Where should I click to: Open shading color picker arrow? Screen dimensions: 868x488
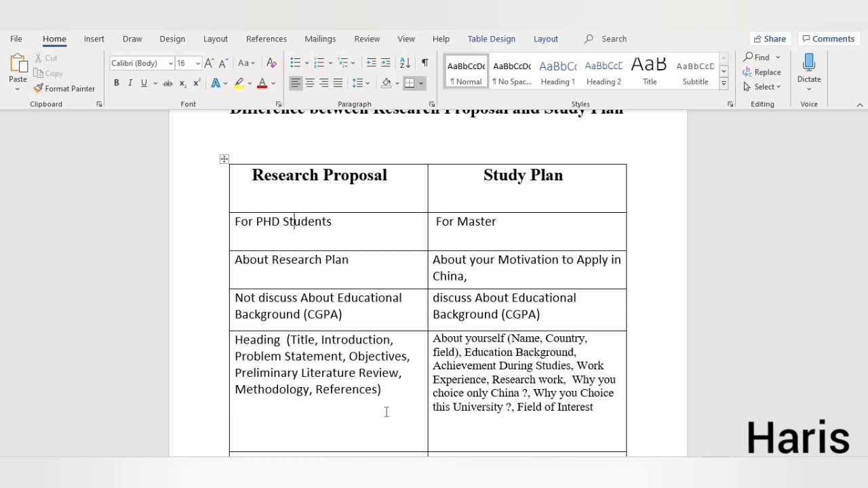pyautogui.click(x=397, y=83)
